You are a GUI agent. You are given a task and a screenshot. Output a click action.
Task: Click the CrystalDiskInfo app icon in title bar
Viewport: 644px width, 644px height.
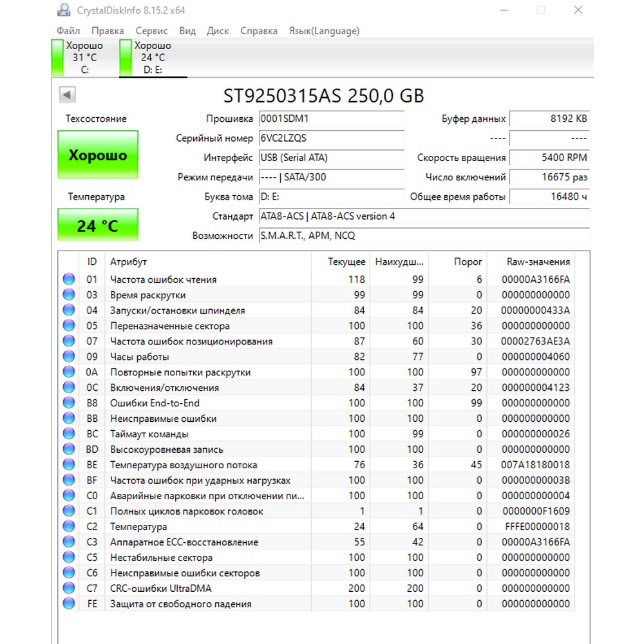(x=64, y=10)
